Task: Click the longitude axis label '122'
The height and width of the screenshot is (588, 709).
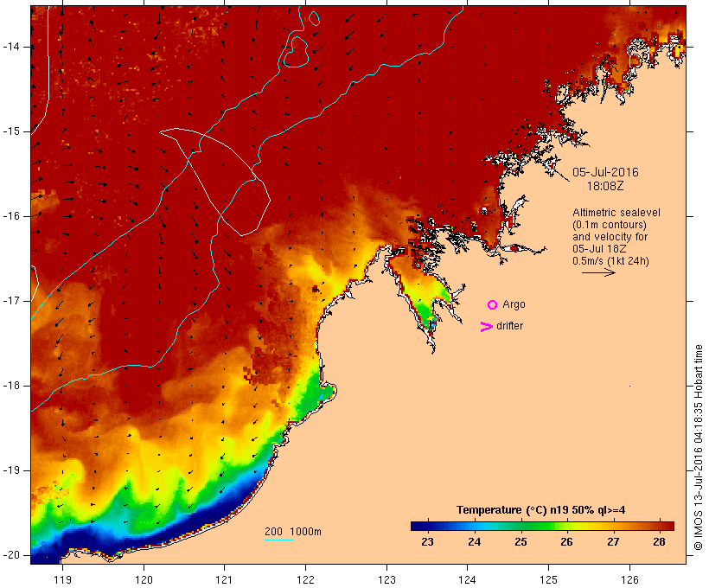Action: [306, 579]
